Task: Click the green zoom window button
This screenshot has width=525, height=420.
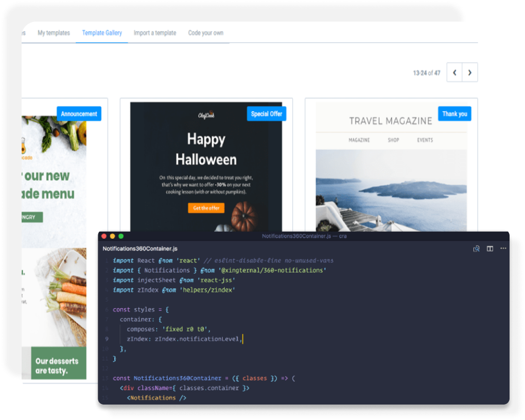Action: point(121,236)
